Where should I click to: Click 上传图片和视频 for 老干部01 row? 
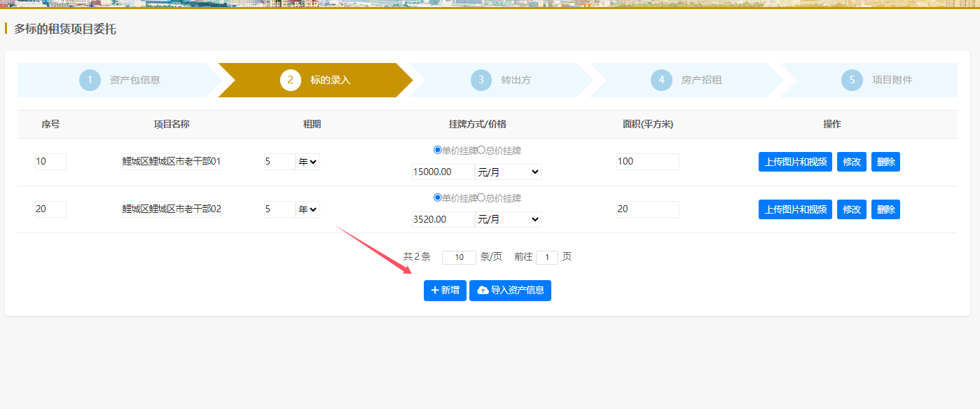click(795, 162)
